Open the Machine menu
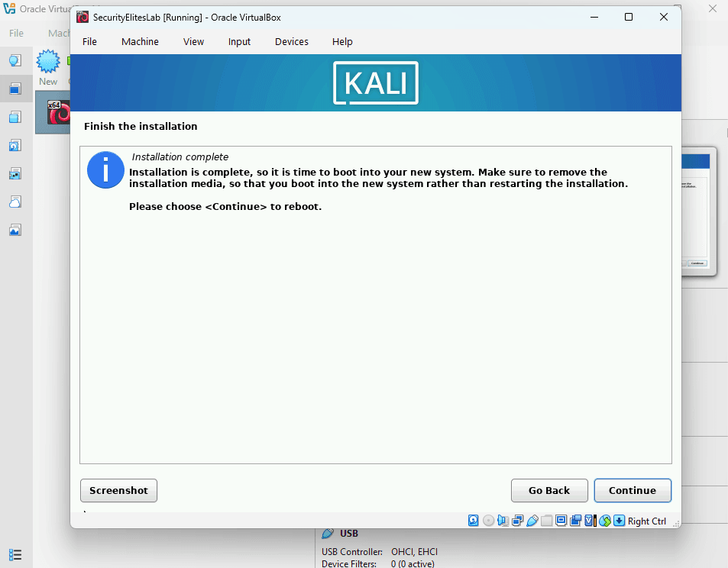This screenshot has height=568, width=728. 140,41
